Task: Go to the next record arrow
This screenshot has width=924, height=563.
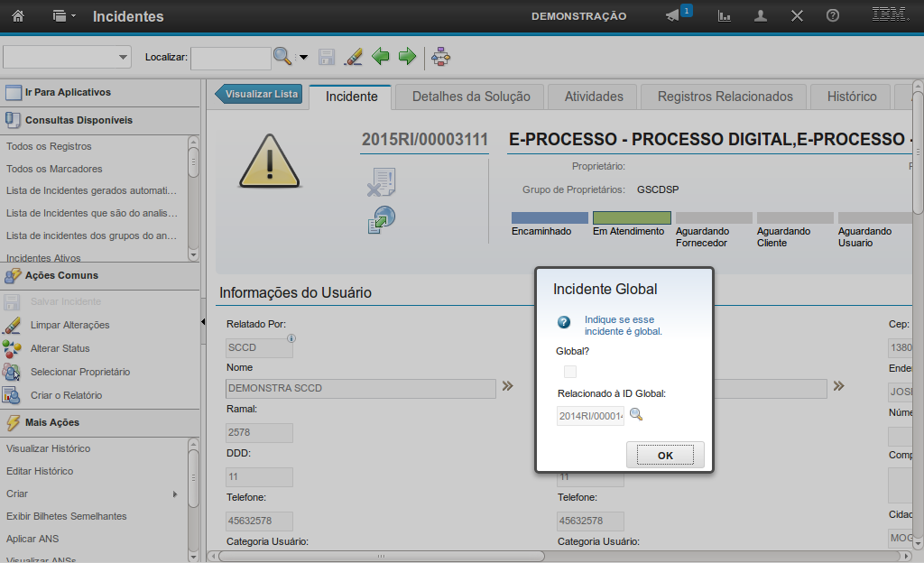Action: 407,57
